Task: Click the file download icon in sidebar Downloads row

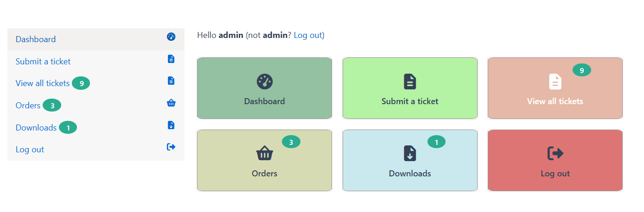Action: 171,125
